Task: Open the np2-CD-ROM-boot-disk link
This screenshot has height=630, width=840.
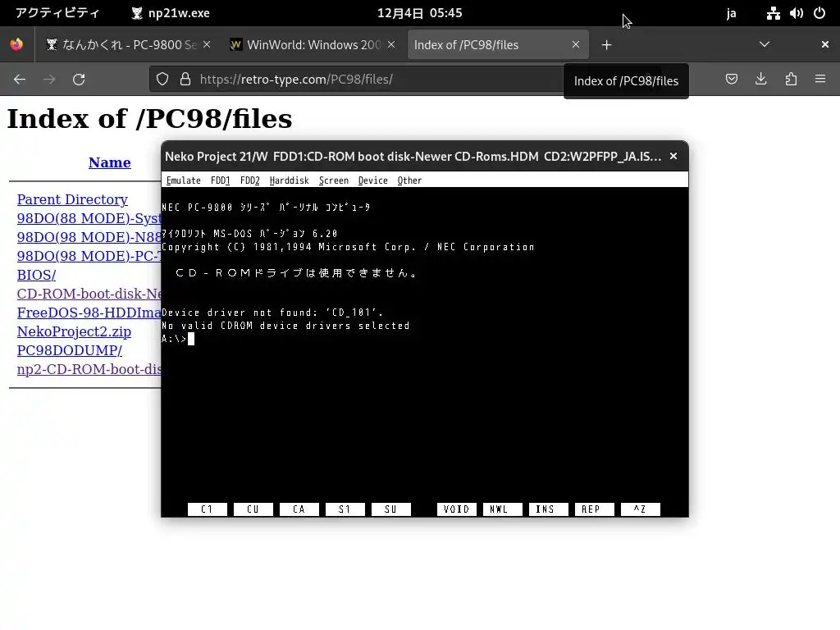Action: pos(89,369)
